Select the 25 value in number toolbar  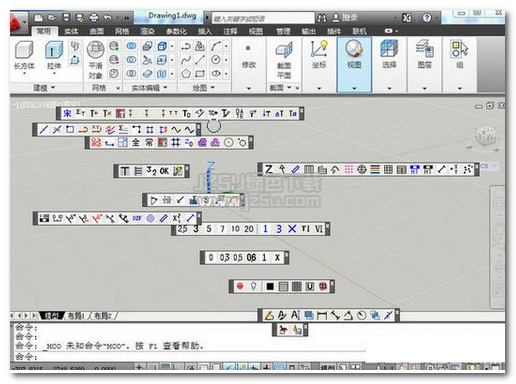point(182,229)
